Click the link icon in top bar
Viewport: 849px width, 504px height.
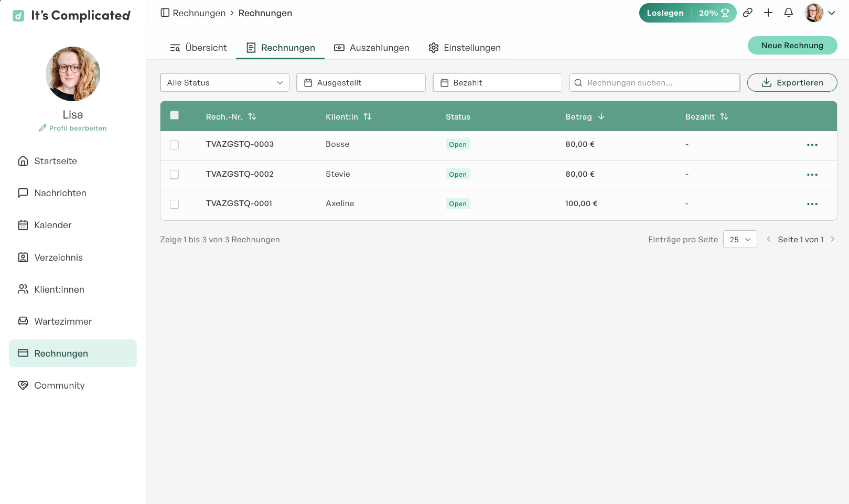pos(748,13)
